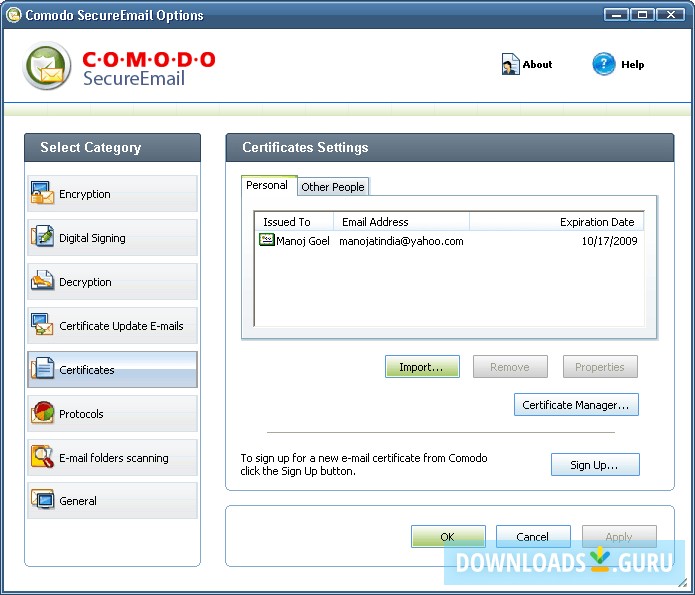Click the Import... button

pyautogui.click(x=422, y=367)
